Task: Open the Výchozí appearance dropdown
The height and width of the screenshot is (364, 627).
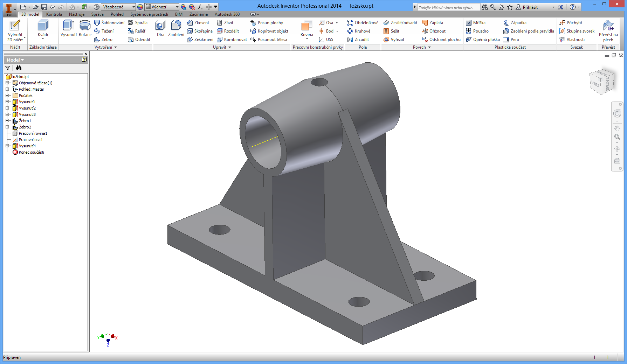Action: [162, 7]
